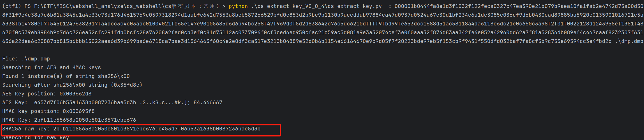Click the 'File: .\dmp.dmp' output line
The height and width of the screenshot is (140, 644).
pos(26,59)
